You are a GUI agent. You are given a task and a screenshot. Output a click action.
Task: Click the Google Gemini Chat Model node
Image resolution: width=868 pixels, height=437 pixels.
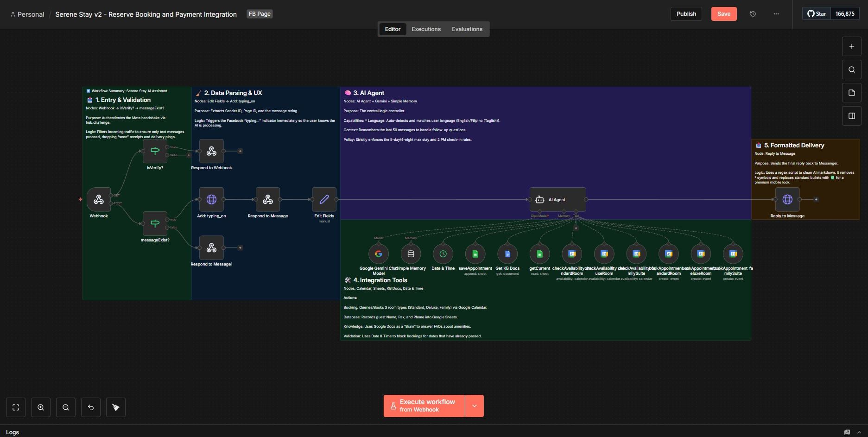coord(379,254)
